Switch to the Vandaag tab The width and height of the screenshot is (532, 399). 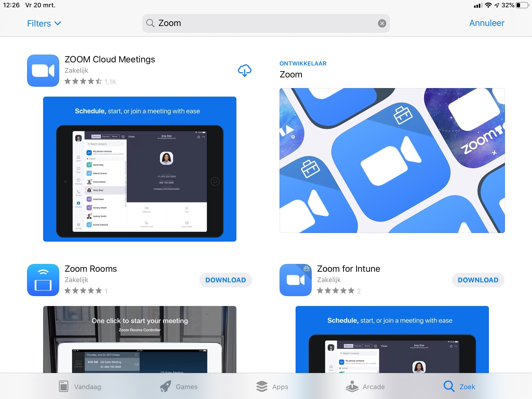[80, 387]
